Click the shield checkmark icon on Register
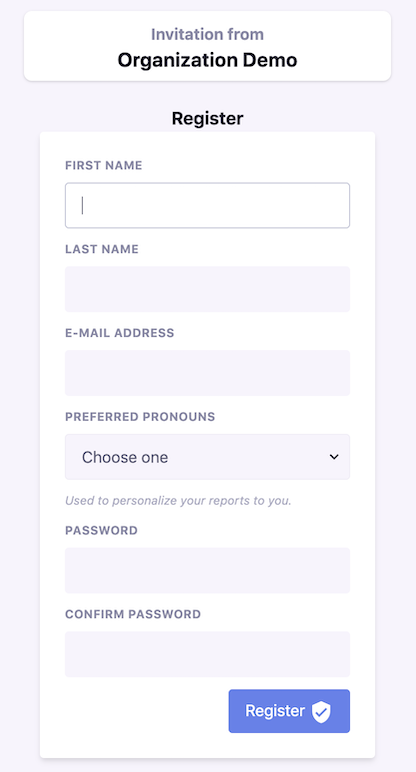416x772 pixels. coord(321,711)
